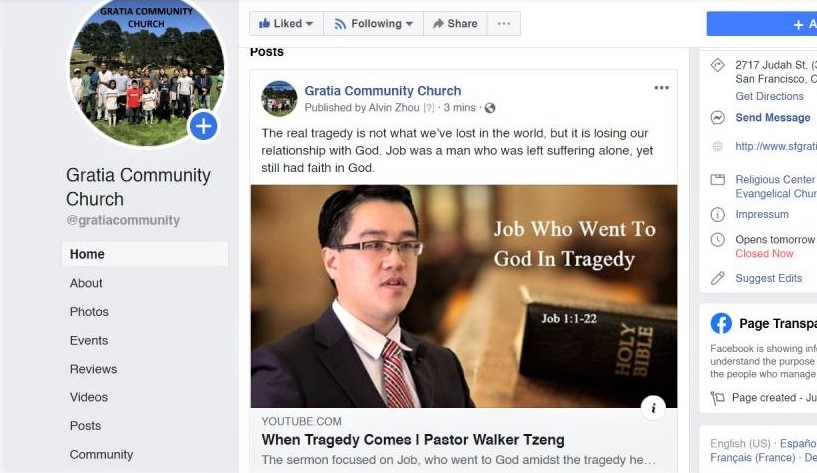817x473 pixels.
Task: Click the pencil icon next to Suggest Edits
Action: pyautogui.click(x=717, y=278)
